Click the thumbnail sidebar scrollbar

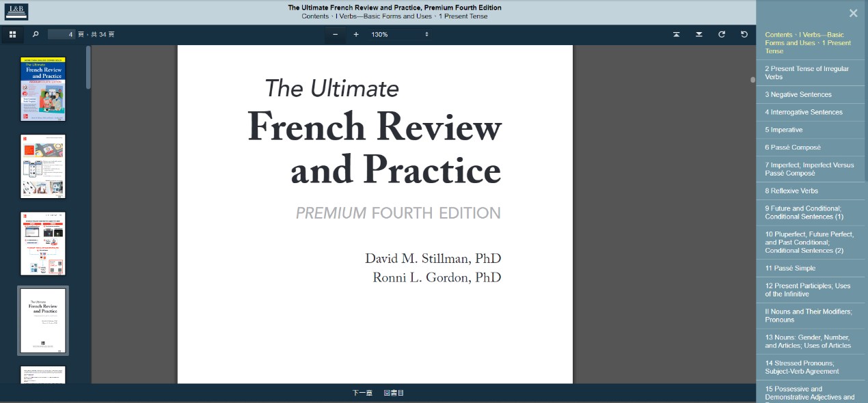pos(88,68)
